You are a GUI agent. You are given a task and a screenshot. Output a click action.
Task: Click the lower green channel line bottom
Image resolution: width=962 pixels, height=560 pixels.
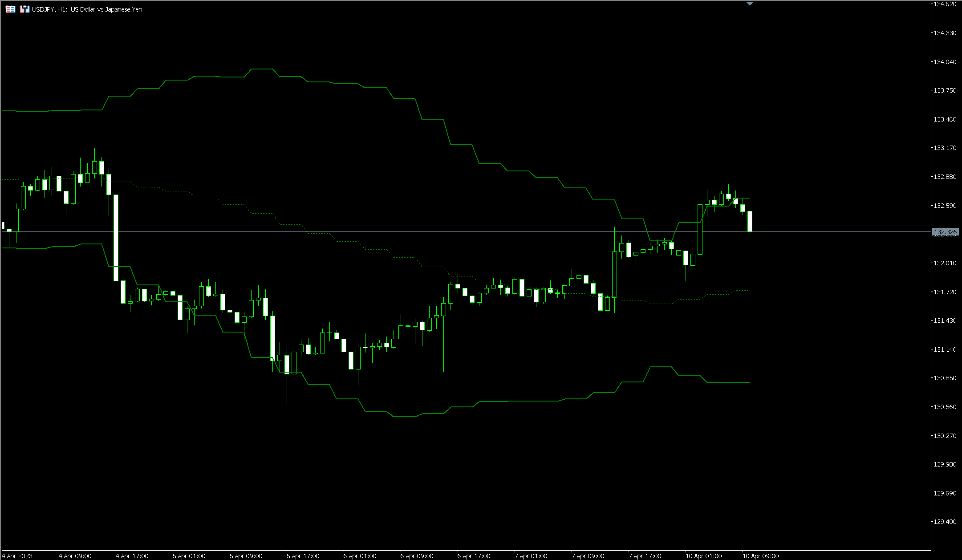point(404,417)
